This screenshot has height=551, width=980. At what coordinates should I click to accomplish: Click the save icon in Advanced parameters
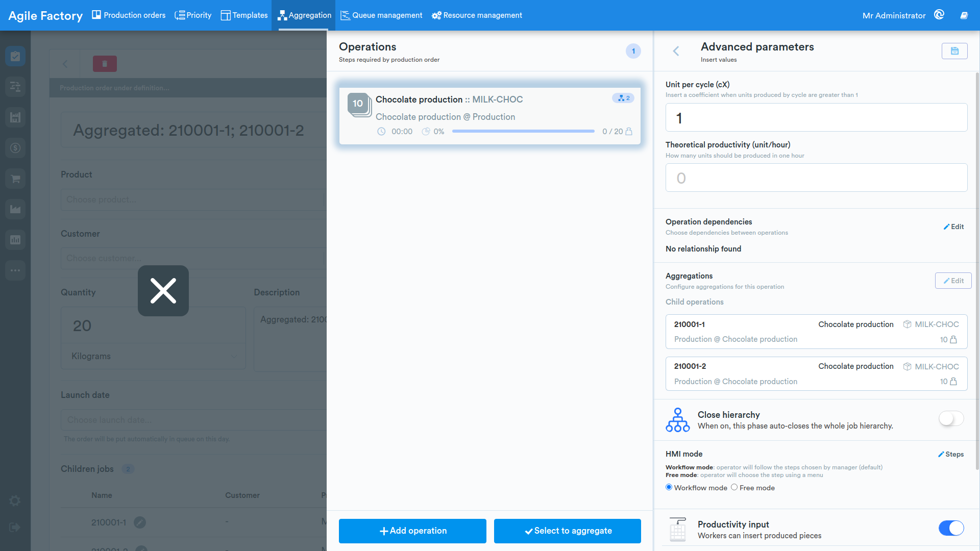coord(954,51)
